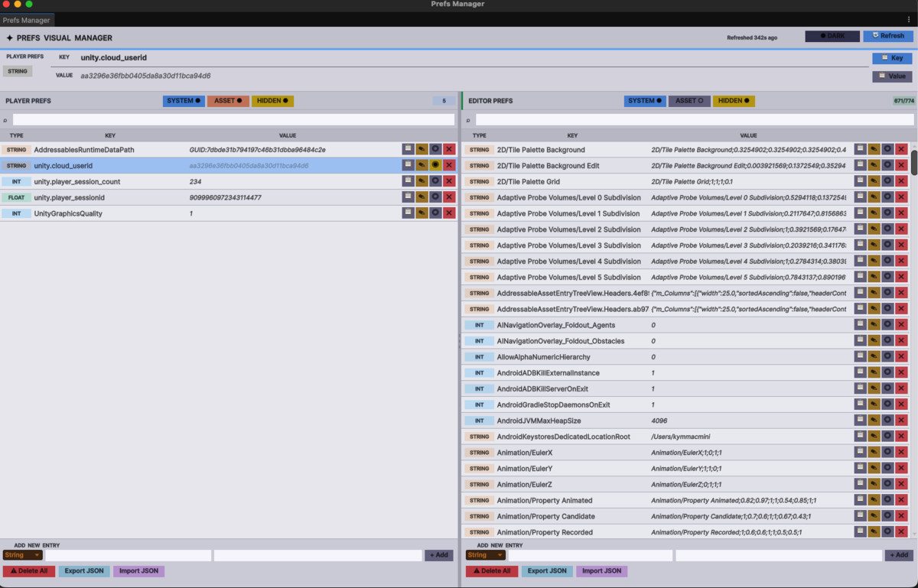Delete the AddressablesRuntimeDataPath entry with its red X

pyautogui.click(x=449, y=150)
